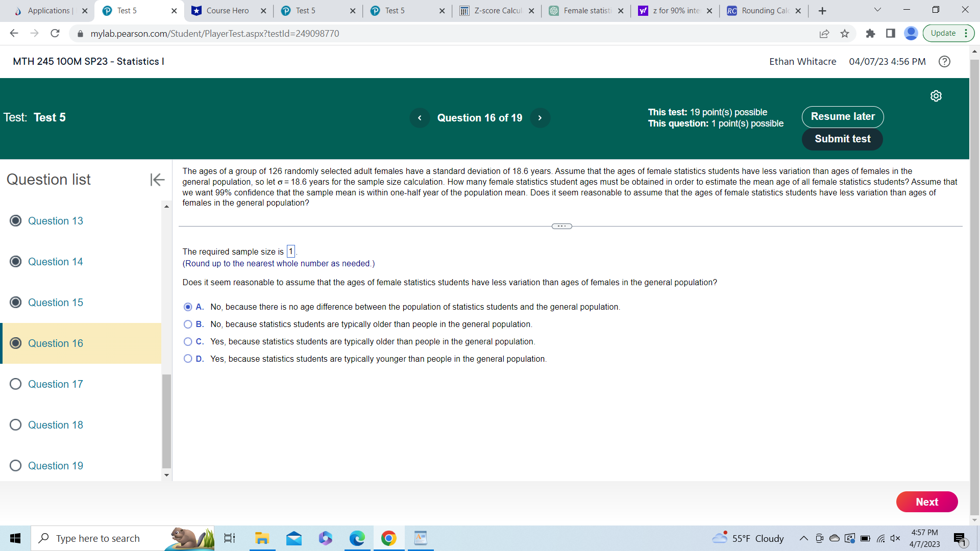Go to next question arrow
This screenshot has height=551, width=980.
click(x=540, y=118)
